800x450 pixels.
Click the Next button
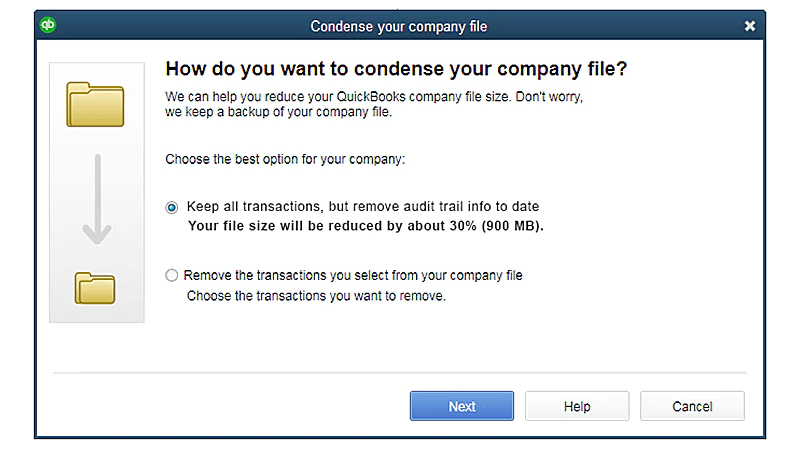pyautogui.click(x=462, y=406)
